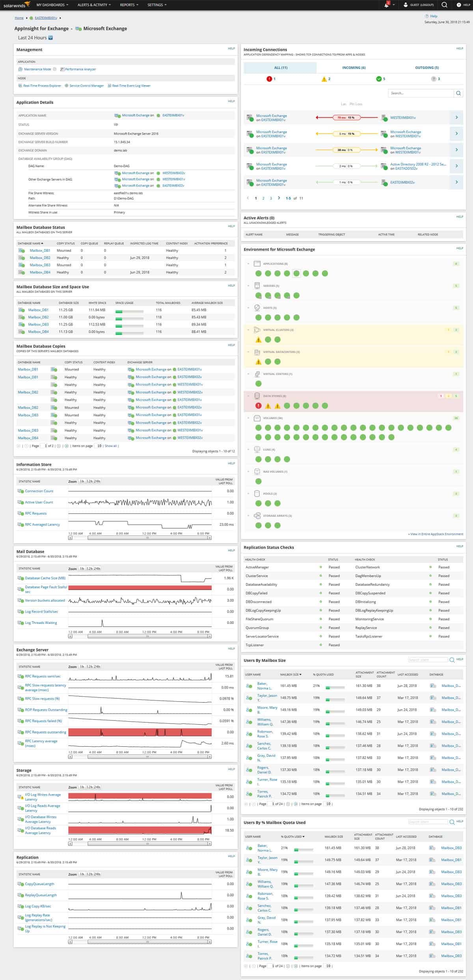Filter connections by healthy green check icon
473x980 pixels.
click(x=379, y=79)
